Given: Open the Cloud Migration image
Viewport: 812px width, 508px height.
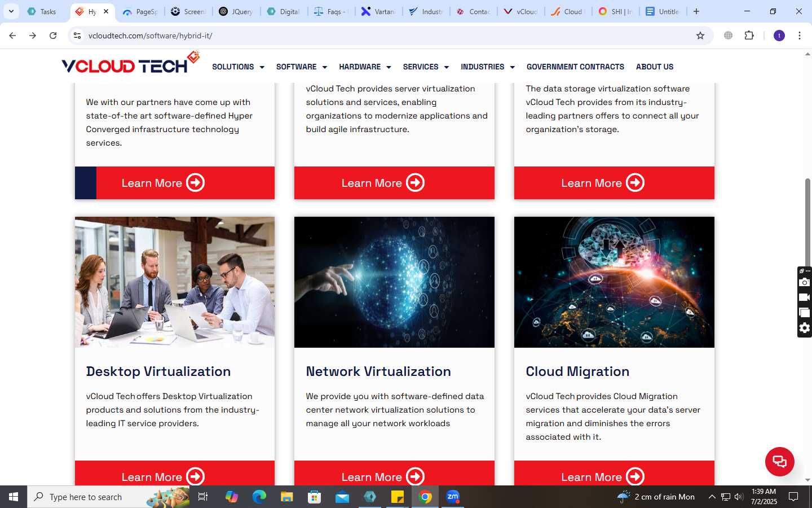Looking at the screenshot, I should point(614,282).
